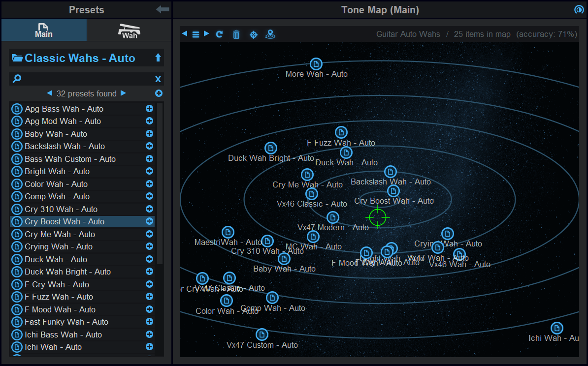Select Ichi Wah node on map
Viewport: 588px width, 366px height.
[557, 328]
